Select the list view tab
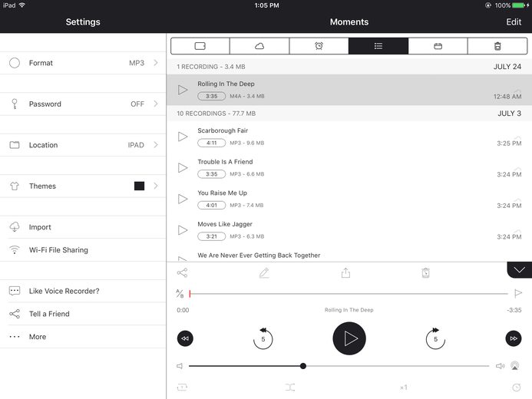 tap(378, 46)
